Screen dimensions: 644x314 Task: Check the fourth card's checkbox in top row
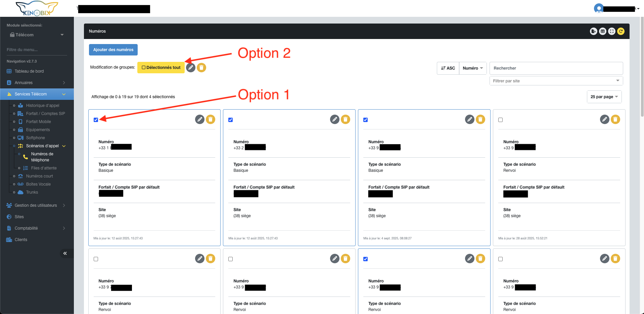pyautogui.click(x=501, y=120)
